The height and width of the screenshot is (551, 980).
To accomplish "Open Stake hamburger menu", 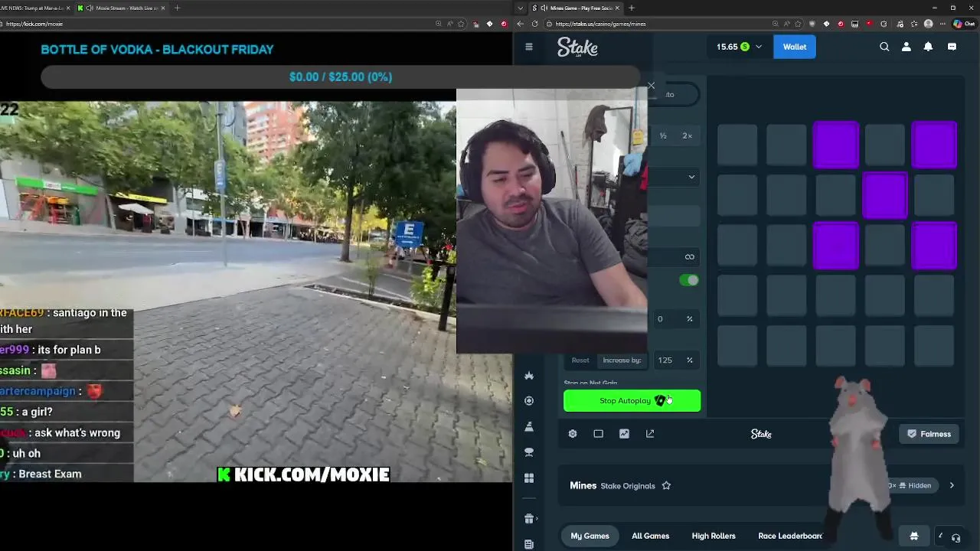I will (x=529, y=47).
